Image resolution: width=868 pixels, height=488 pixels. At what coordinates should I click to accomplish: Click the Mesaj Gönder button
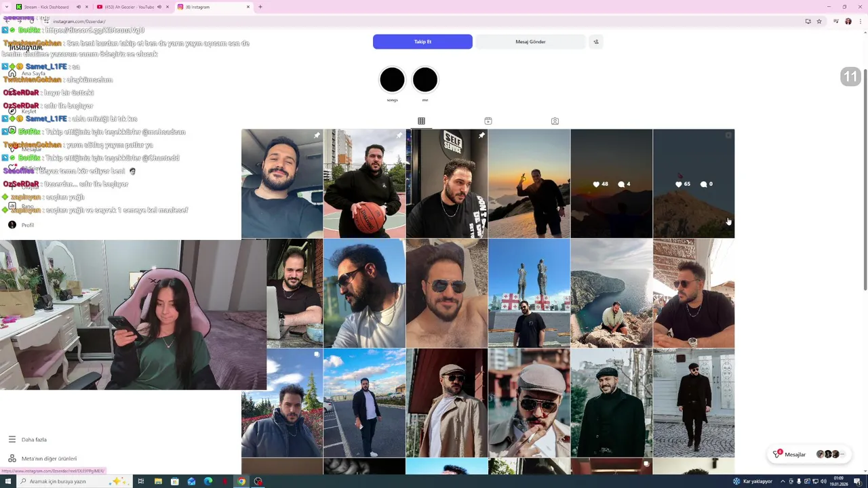530,41
